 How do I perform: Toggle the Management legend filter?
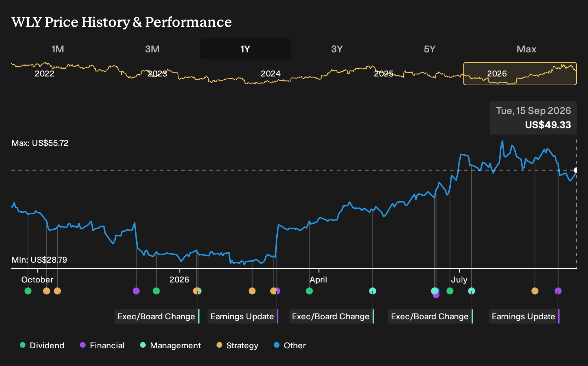click(x=171, y=345)
